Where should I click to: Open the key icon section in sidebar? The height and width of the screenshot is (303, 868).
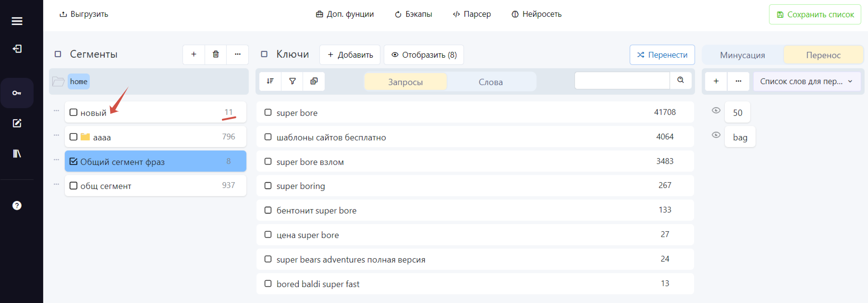tap(17, 93)
